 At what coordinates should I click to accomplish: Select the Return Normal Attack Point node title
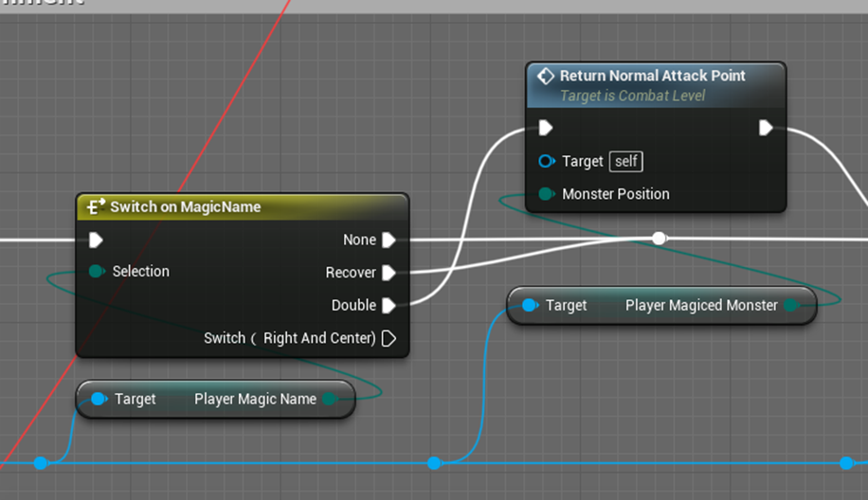pyautogui.click(x=653, y=76)
